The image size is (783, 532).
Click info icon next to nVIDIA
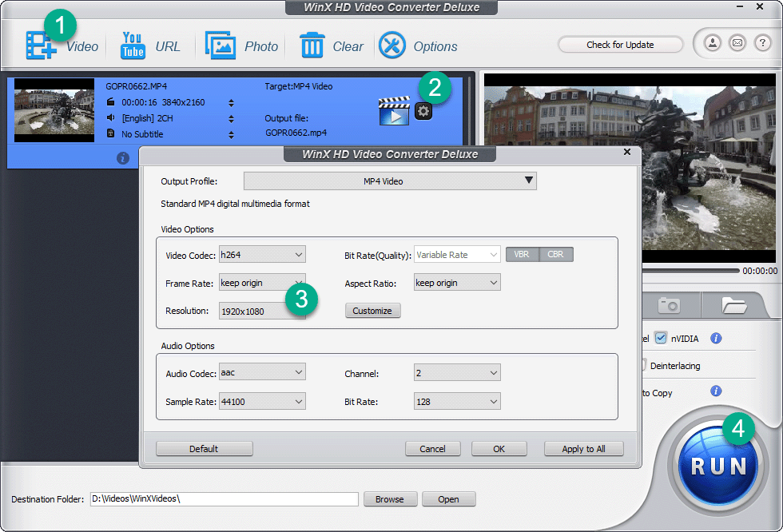point(716,339)
